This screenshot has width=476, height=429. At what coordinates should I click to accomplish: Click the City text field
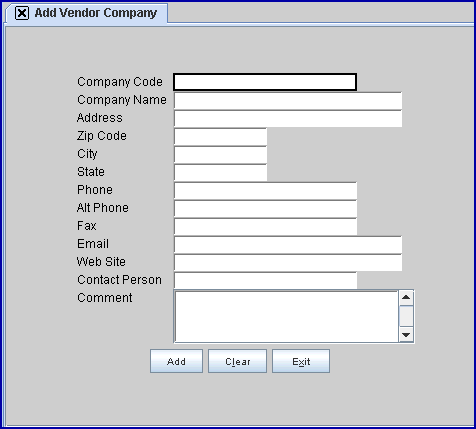(220, 154)
